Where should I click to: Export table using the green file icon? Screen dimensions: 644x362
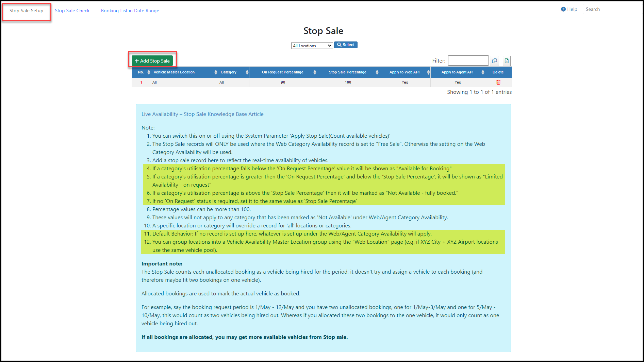point(507,61)
